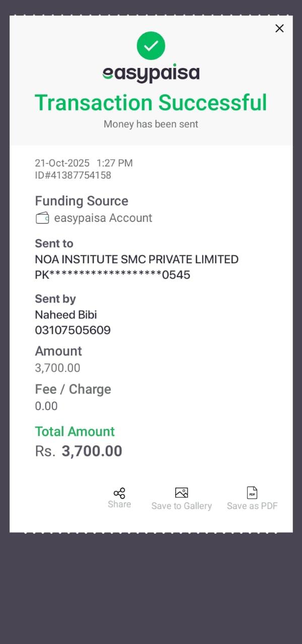Image resolution: width=302 pixels, height=644 pixels.
Task: Click the wallet icon beside easypaisa Account
Action: tap(42, 218)
